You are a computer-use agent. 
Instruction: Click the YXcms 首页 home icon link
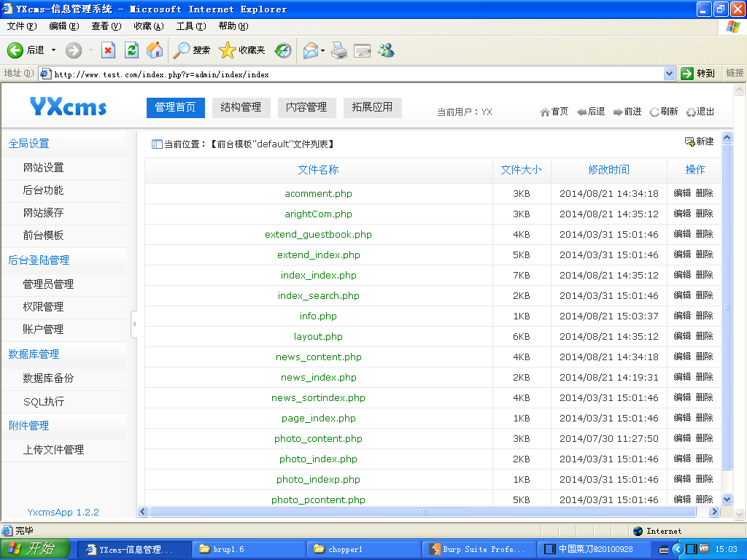click(x=554, y=112)
